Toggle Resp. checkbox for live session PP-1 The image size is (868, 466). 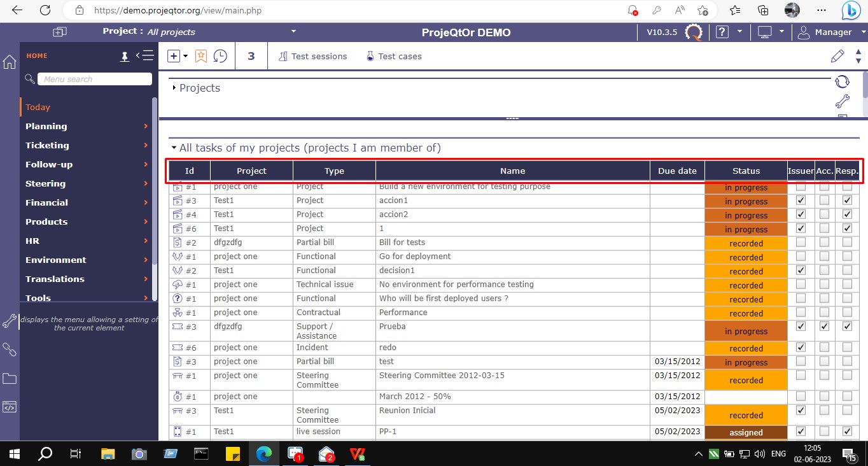(x=847, y=432)
